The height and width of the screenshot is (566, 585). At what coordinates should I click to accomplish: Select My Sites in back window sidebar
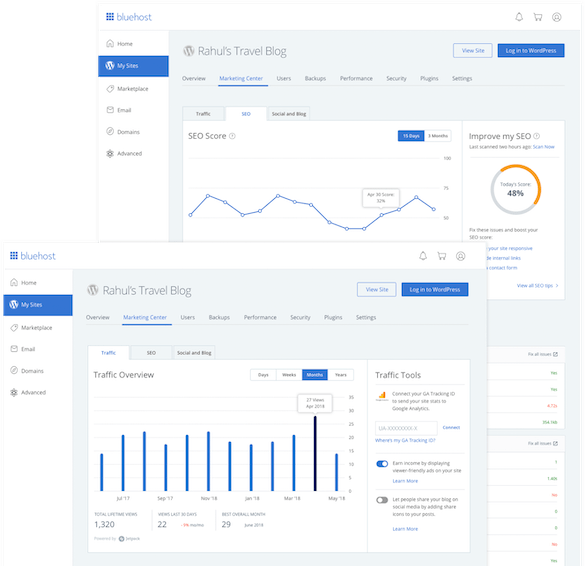tap(133, 66)
